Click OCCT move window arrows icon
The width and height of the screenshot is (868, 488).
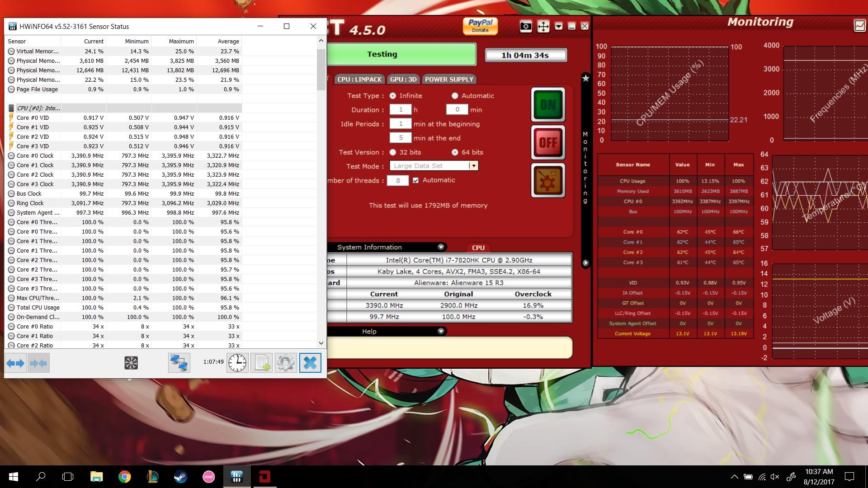[x=543, y=26]
